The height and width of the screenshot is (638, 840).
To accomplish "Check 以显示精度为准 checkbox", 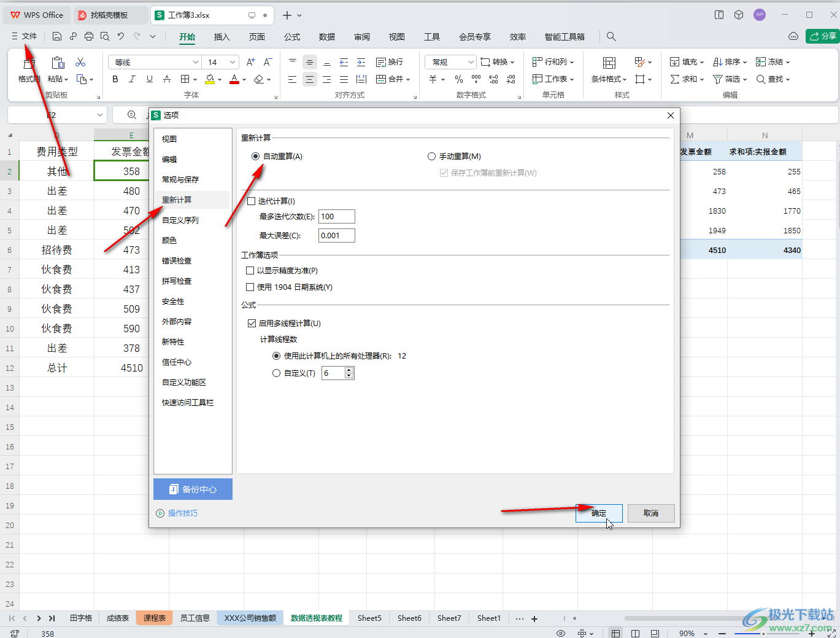I will 250,270.
